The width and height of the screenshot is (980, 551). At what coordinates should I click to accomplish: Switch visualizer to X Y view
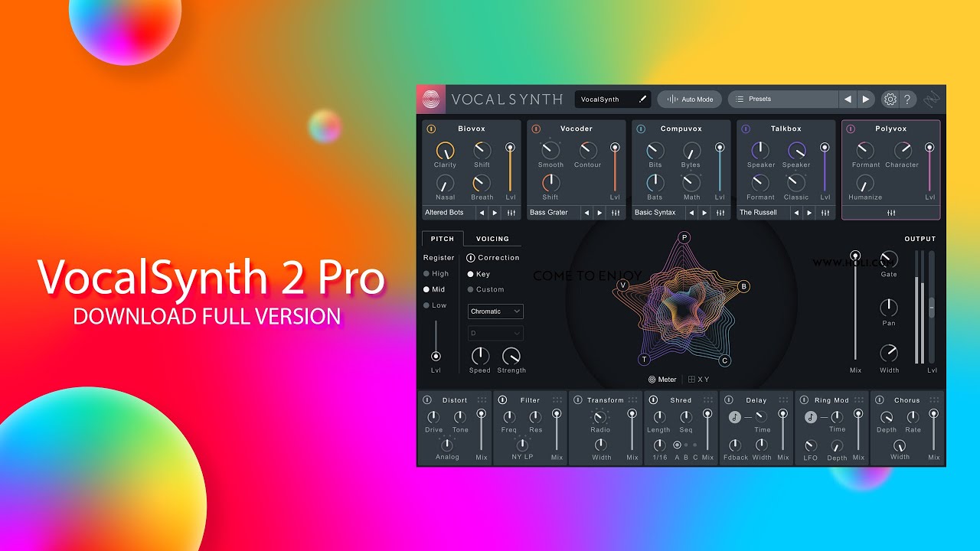698,380
